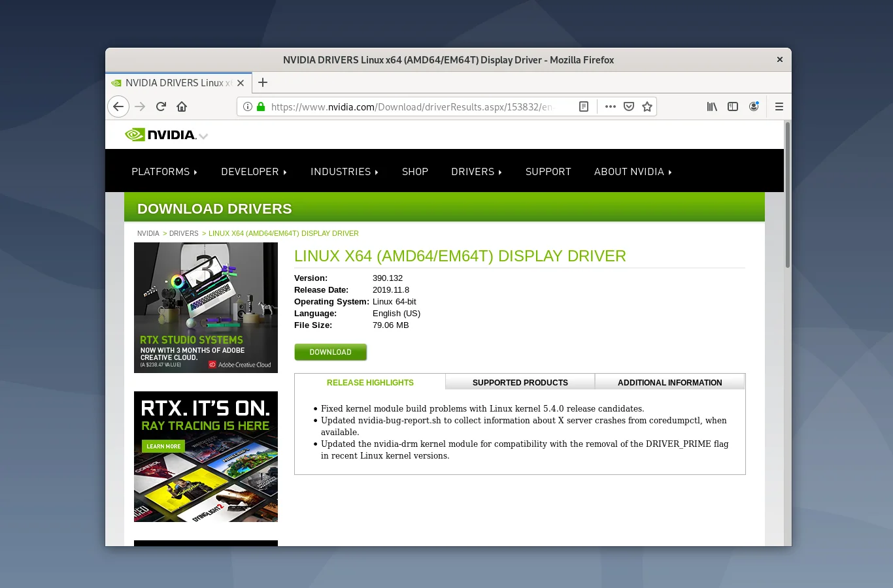
Task: Show sidebars using the sidebar icon
Action: tap(733, 106)
